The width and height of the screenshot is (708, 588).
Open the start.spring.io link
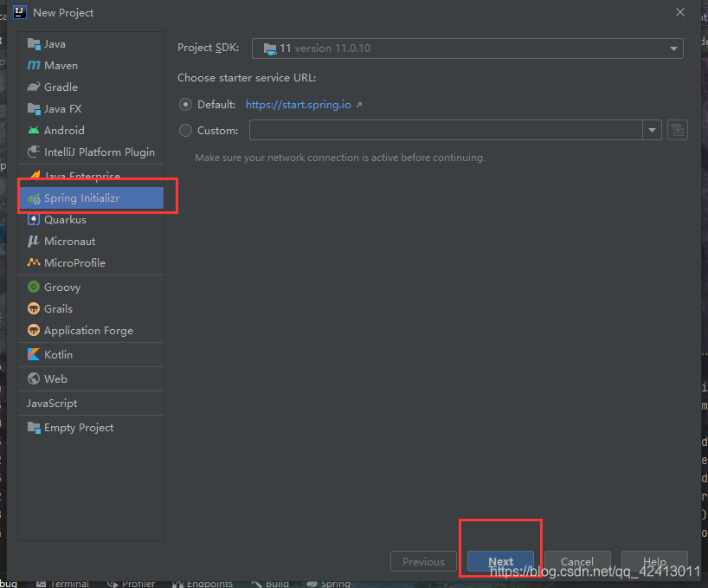tap(299, 105)
